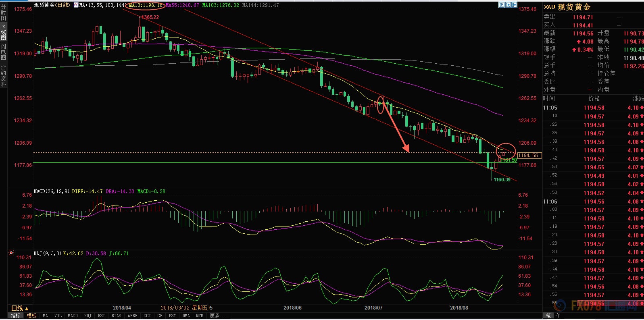
Task: Click the 1194.56 current price tag on axis
Action: click(x=529, y=156)
